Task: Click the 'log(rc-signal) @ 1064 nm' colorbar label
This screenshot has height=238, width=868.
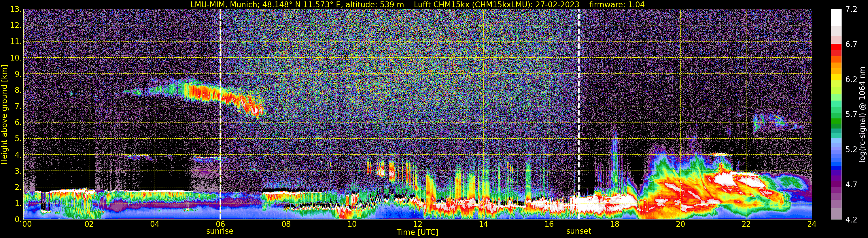Action: (862, 114)
